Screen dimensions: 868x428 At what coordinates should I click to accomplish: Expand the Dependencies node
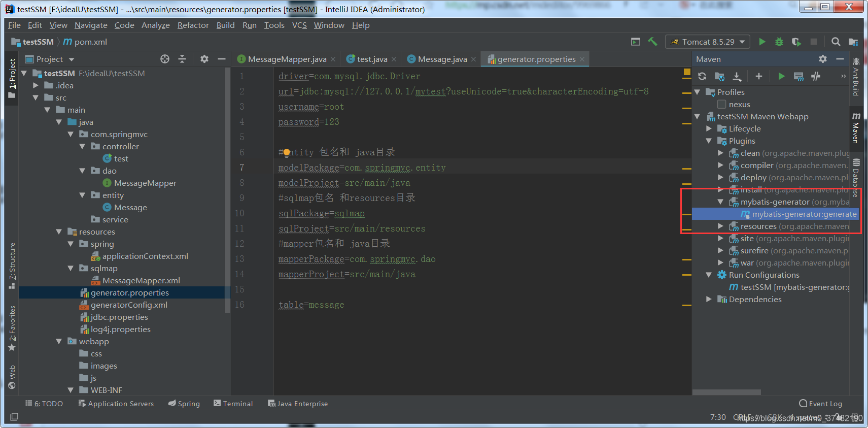709,299
